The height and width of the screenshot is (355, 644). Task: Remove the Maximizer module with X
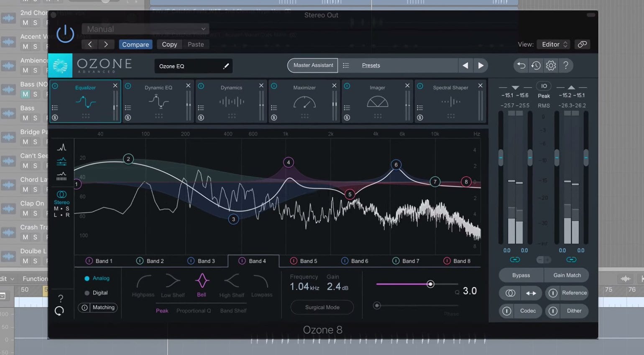pyautogui.click(x=334, y=86)
